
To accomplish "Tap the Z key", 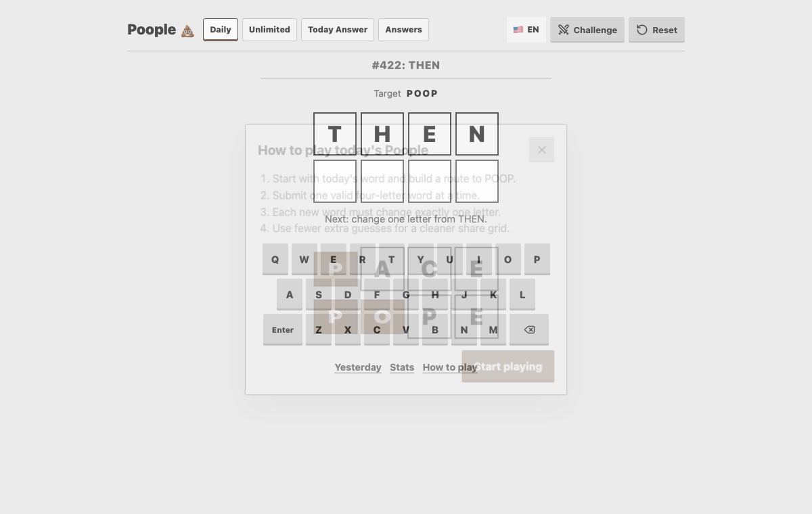I will [x=319, y=329].
